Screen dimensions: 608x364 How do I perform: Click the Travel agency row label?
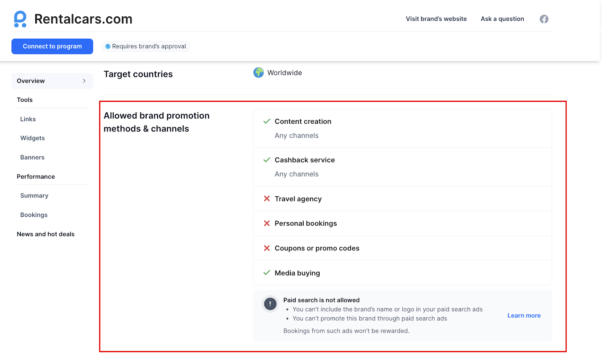298,199
